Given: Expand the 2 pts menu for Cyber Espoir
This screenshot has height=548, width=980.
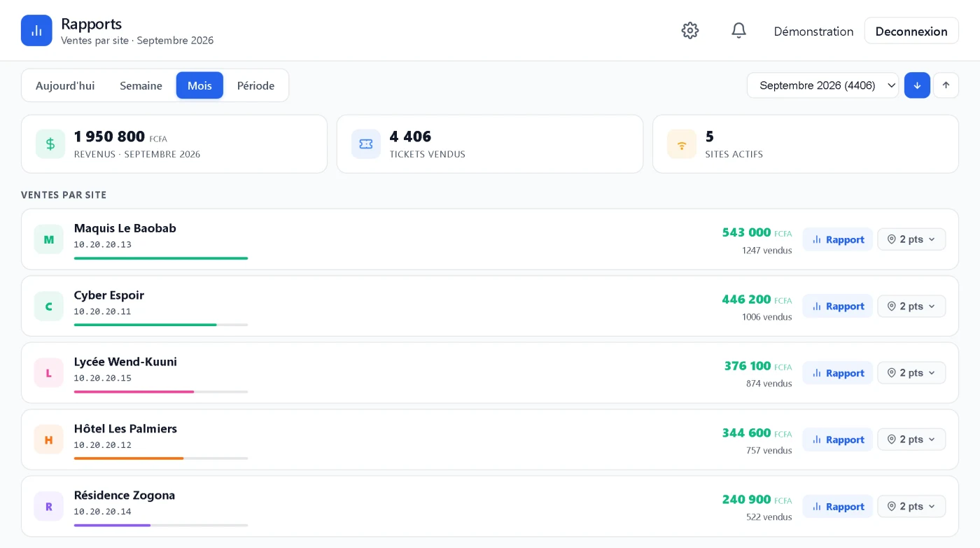Looking at the screenshot, I should [911, 307].
